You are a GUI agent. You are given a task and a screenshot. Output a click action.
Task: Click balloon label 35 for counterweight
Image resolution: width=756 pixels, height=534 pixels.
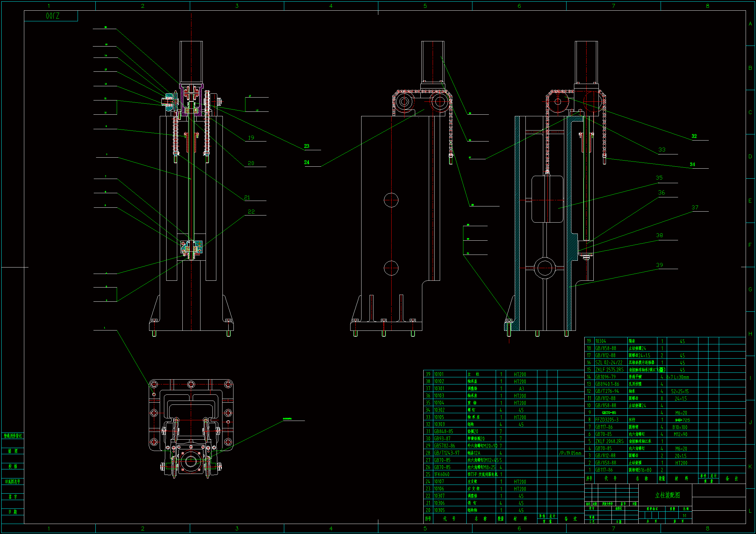click(x=659, y=178)
